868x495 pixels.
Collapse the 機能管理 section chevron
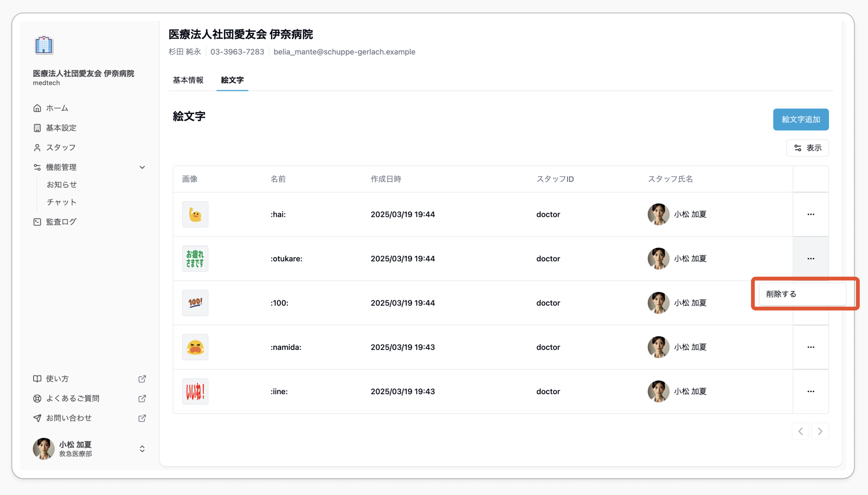pos(142,167)
